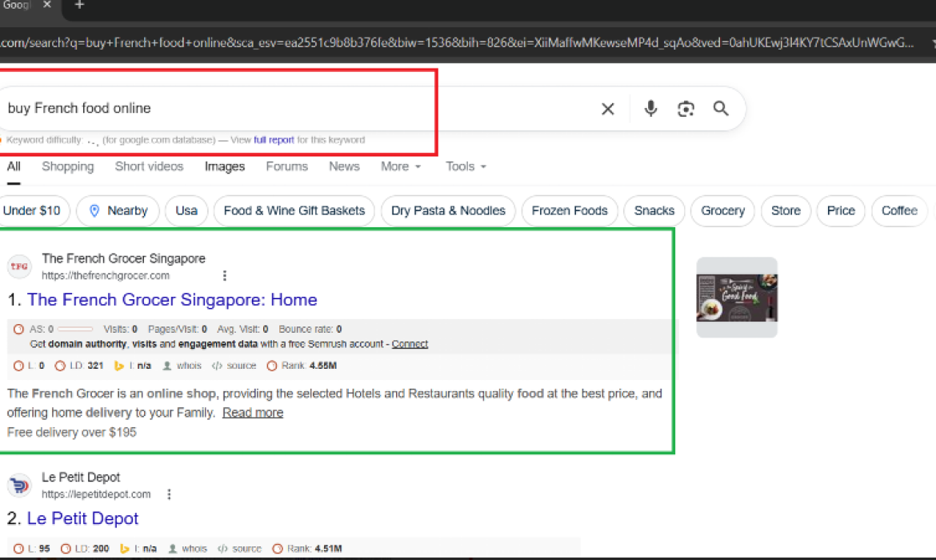Viewport: 936px width, 560px height.
Task: Switch to the Images tab
Action: [224, 166]
